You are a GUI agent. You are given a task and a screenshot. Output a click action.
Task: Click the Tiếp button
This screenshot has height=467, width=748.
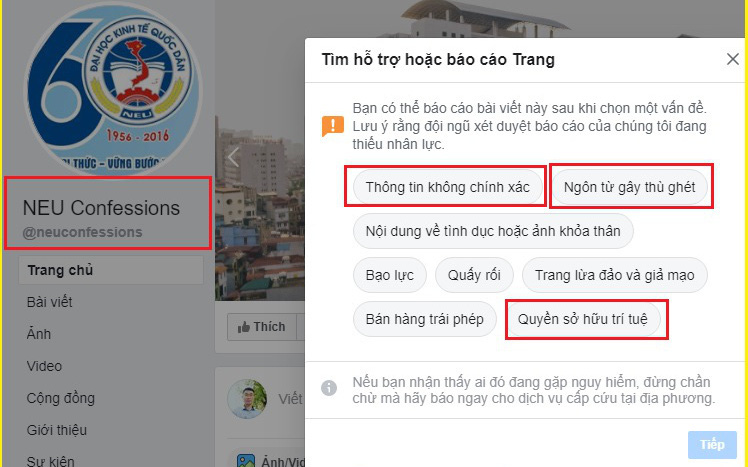[x=712, y=445]
